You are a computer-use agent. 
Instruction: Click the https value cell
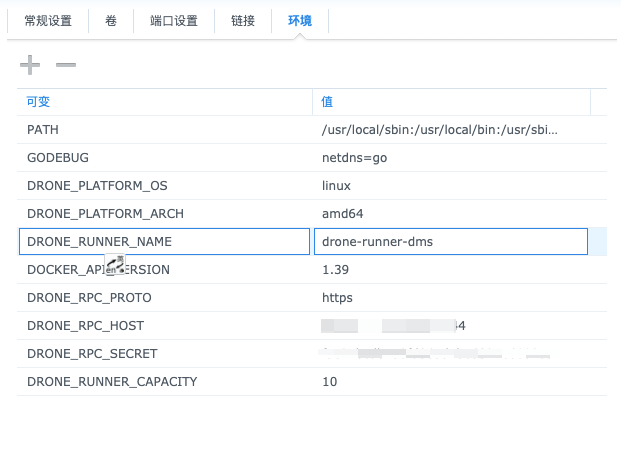click(337, 298)
